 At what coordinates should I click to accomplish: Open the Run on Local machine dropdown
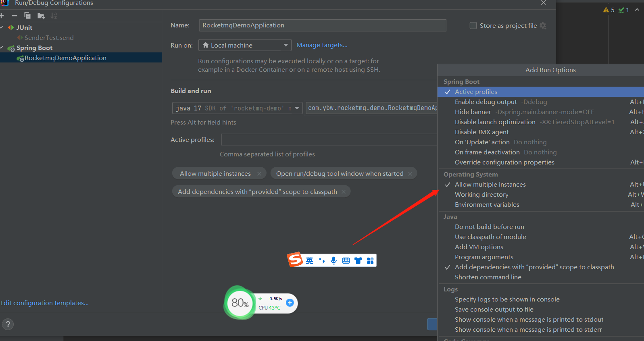pyautogui.click(x=245, y=45)
